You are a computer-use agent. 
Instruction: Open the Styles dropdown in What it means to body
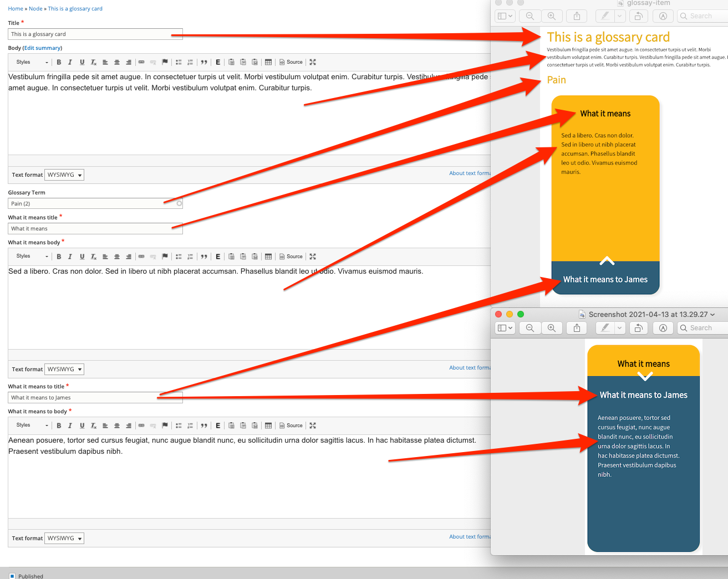(x=32, y=426)
